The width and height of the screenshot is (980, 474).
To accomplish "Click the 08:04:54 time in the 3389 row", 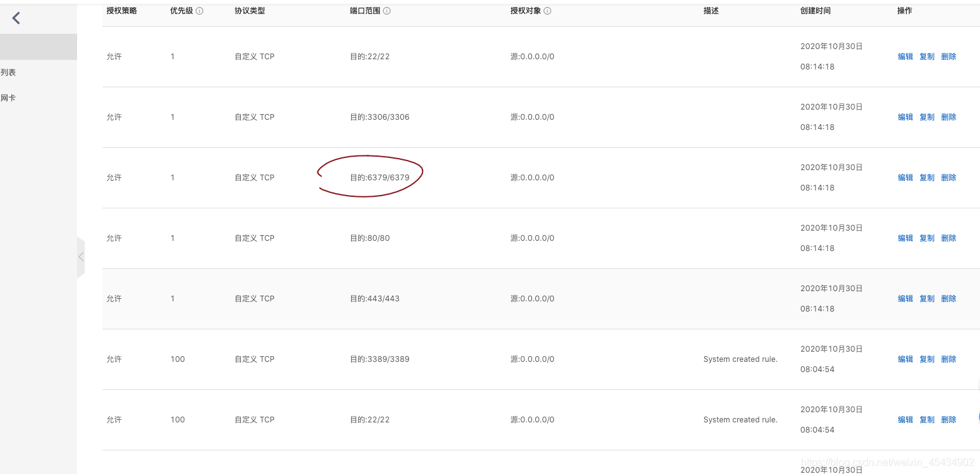I will tap(818, 370).
